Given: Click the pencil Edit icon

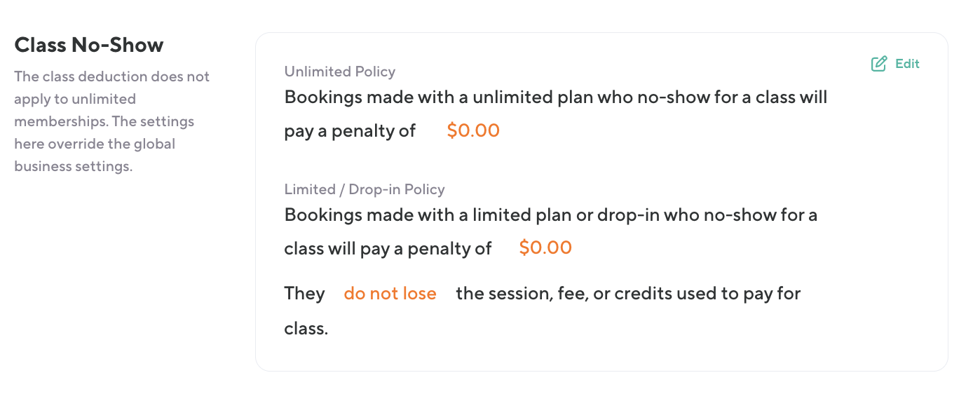Looking at the screenshot, I should [x=878, y=64].
